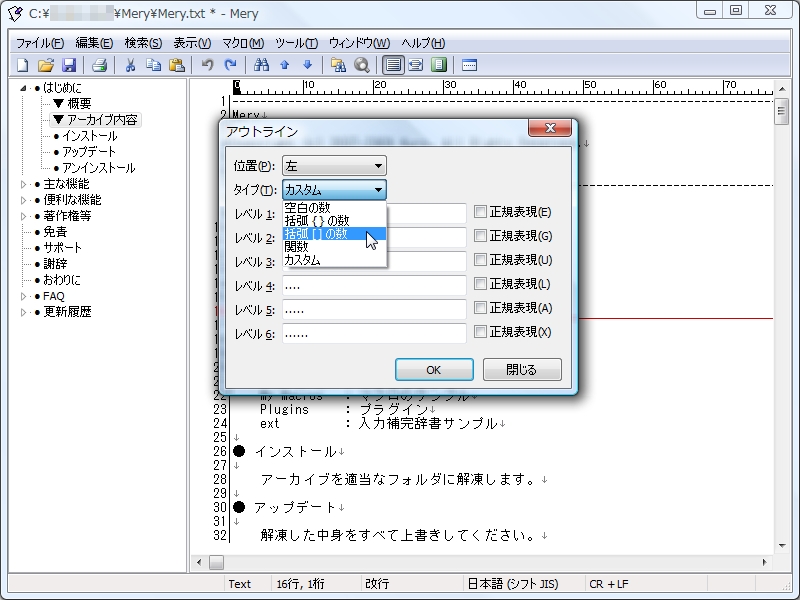Close the タイプ(T) type combo box
800x600 pixels.
pyautogui.click(x=334, y=190)
